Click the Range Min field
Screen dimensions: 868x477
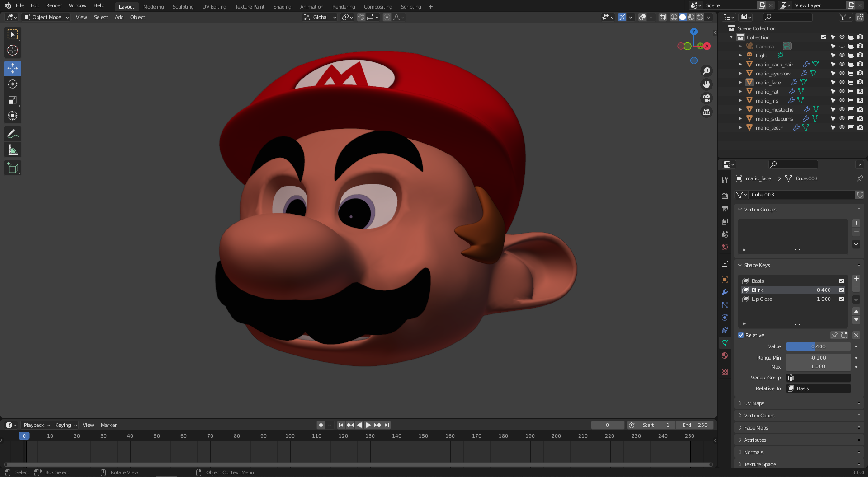818,358
